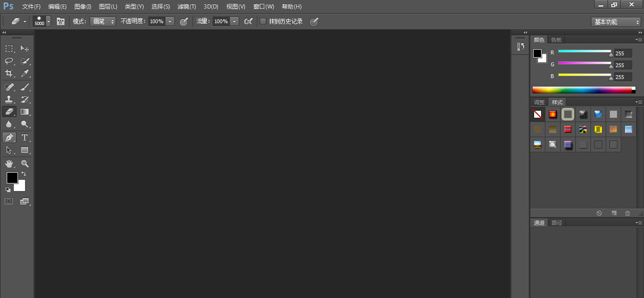
Task: Open the Channels panel flyout menu
Action: [x=639, y=223]
